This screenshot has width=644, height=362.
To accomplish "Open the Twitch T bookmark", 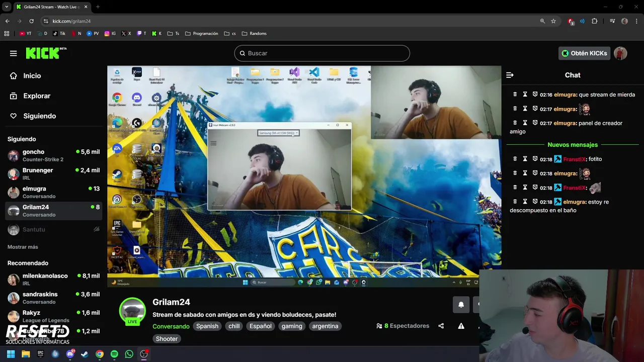I will (x=142, y=34).
